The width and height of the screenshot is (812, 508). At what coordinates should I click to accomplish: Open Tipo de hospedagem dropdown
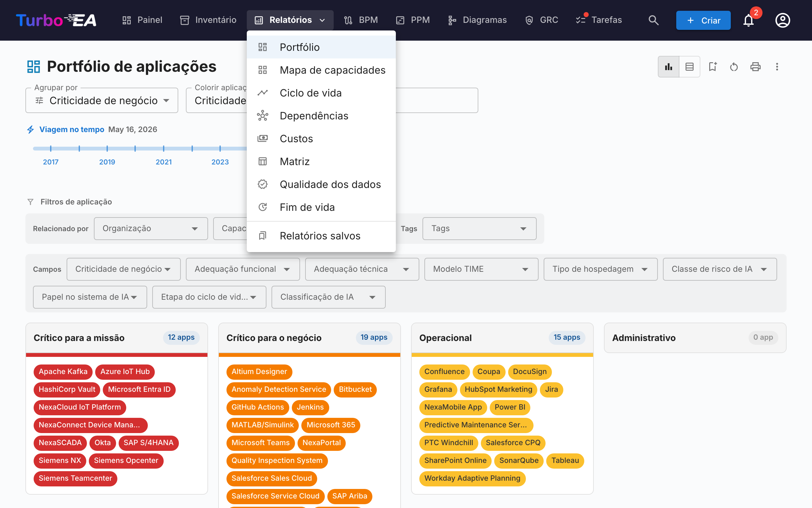pyautogui.click(x=601, y=269)
